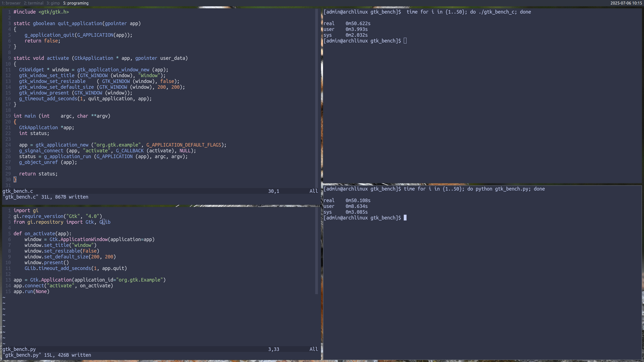Click sys 0m3.085s in bottom terminal
This screenshot has height=362, width=644.
[346, 212]
